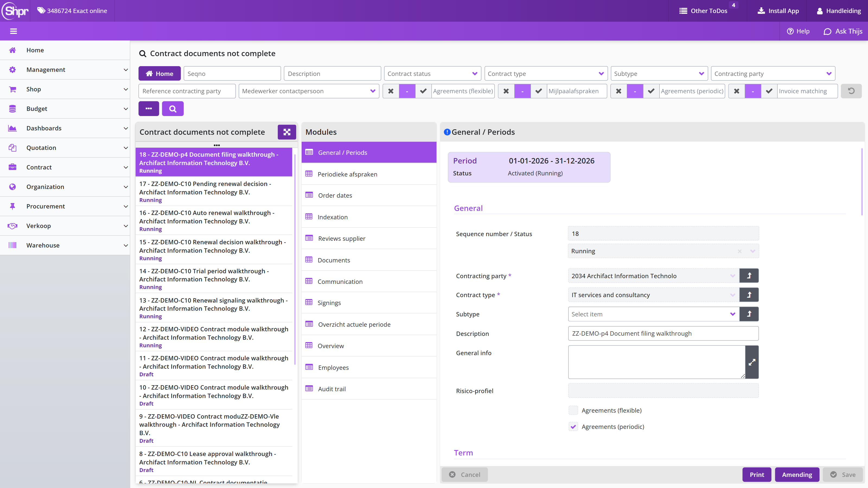Expand Warehouse sidebar menu
The height and width of the screenshot is (488, 868).
click(65, 245)
